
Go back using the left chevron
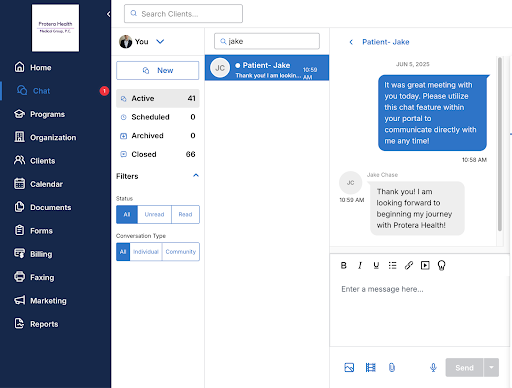(351, 42)
